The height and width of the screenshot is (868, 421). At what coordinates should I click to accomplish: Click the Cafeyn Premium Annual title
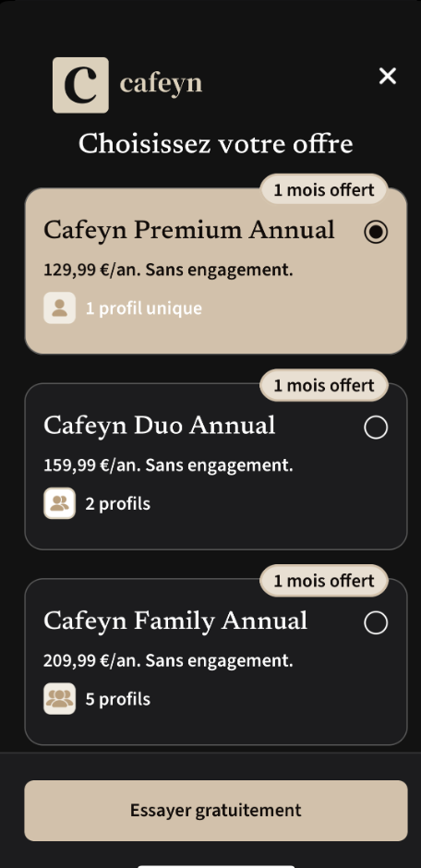tap(189, 231)
